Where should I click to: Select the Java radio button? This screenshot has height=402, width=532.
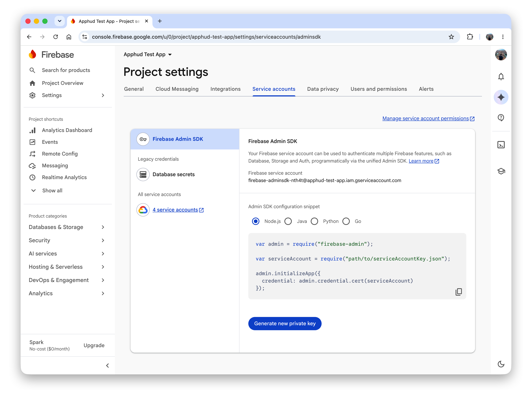pos(288,221)
